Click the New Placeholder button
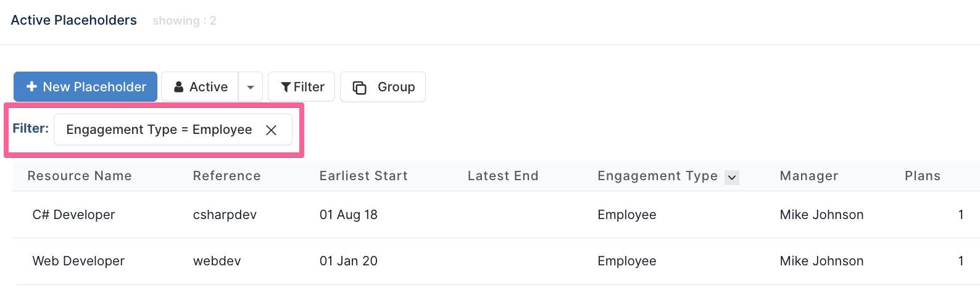This screenshot has height=290, width=980. tap(85, 87)
